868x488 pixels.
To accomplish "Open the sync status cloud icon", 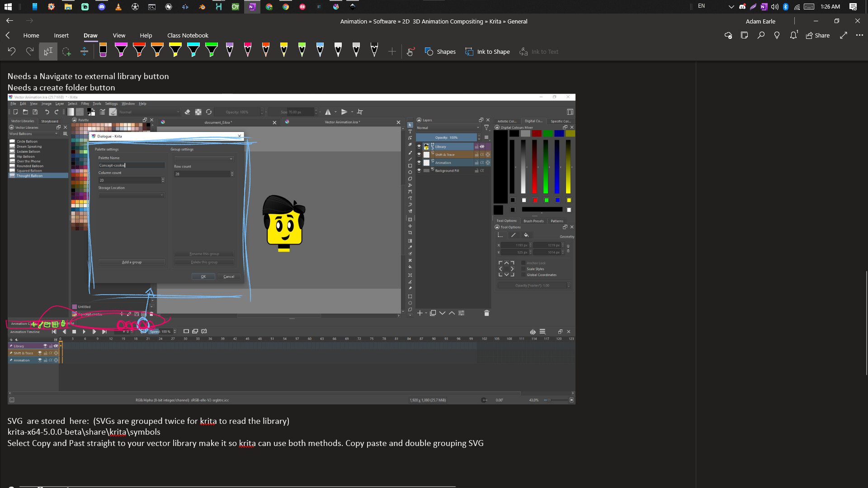I will pos(728,35).
